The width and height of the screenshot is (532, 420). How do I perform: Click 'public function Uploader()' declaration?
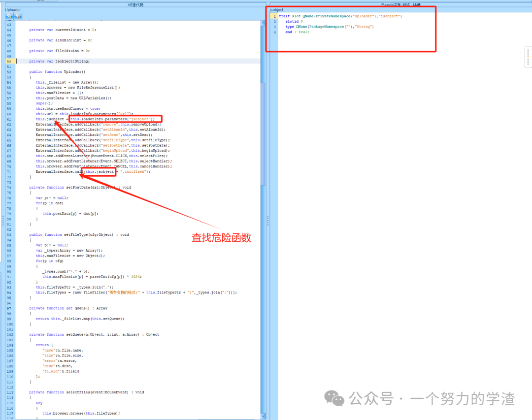(x=57, y=72)
